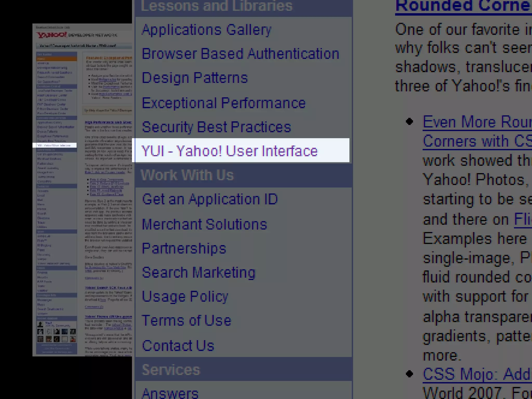
Task: Open the Applications Gallery link
Action: [x=207, y=29]
